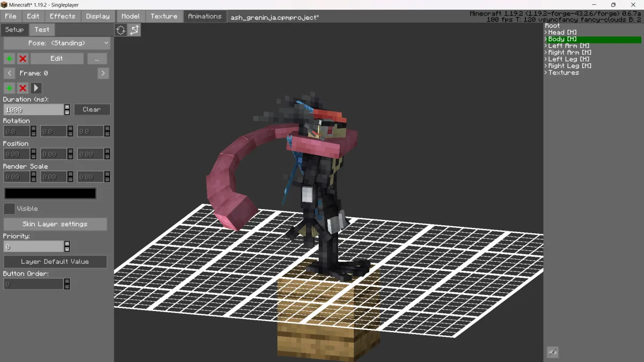Screen dimensions: 644x362
Task: Click the small tool icon at viewport bottom-right corner
Action: (552, 352)
